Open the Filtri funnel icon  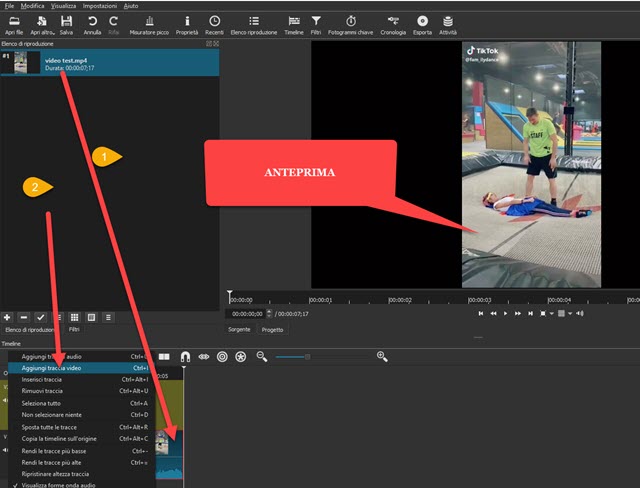(x=316, y=25)
